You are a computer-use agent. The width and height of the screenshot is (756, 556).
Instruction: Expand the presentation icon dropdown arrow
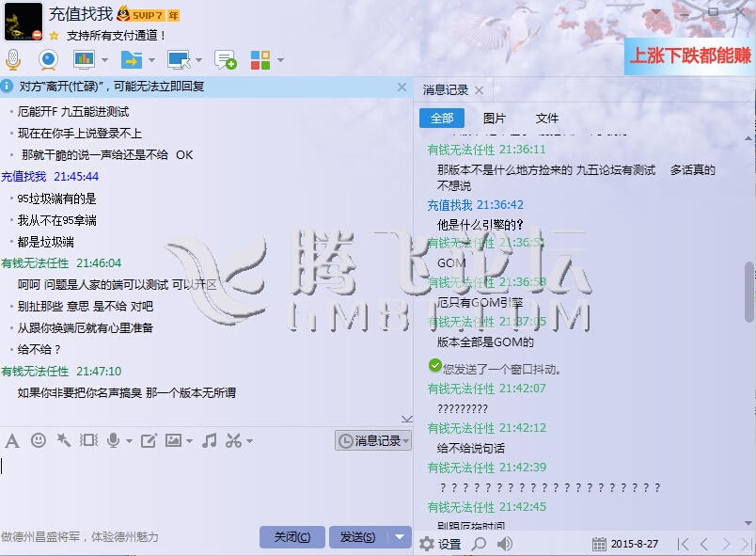pyautogui.click(x=104, y=60)
